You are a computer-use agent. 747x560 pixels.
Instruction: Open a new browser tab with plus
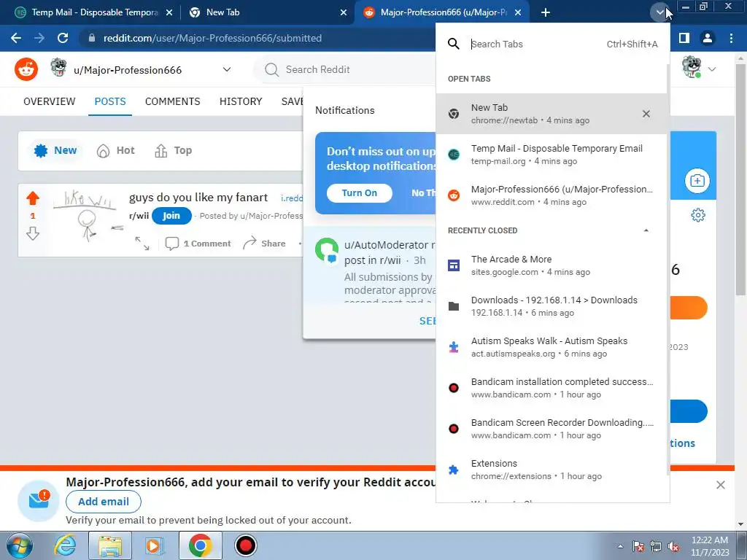546,12
